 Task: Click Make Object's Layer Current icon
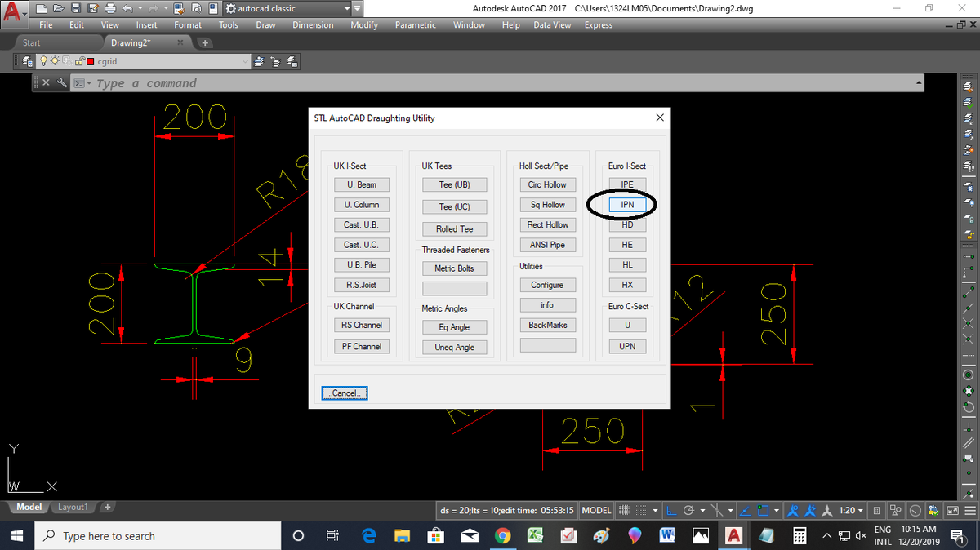pyautogui.click(x=259, y=61)
